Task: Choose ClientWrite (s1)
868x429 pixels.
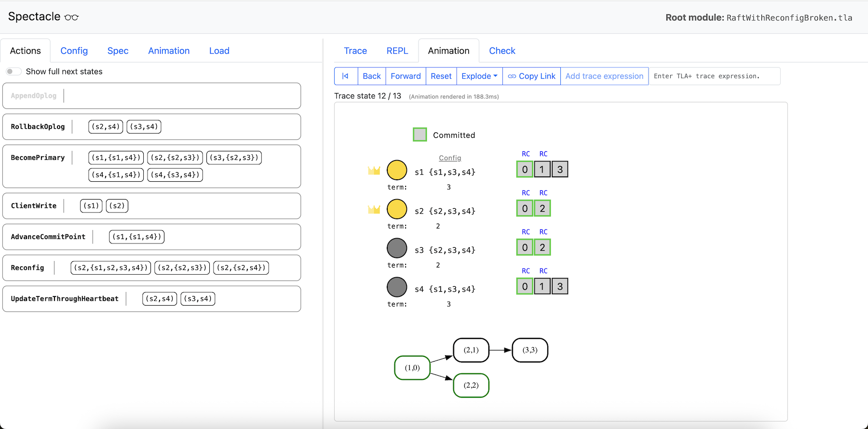Action: (x=91, y=206)
